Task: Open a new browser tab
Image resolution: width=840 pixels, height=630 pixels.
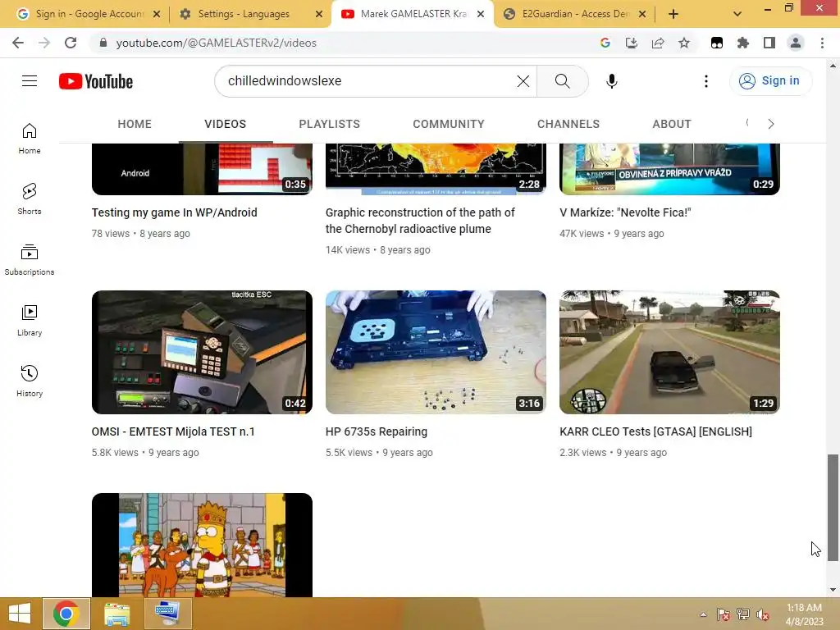Action: pos(673,14)
